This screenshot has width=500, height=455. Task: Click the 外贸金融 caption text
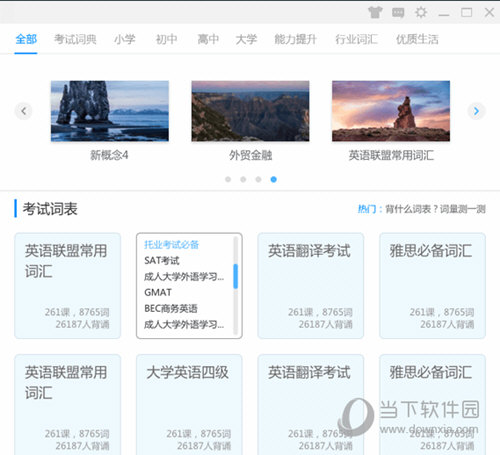[251, 155]
